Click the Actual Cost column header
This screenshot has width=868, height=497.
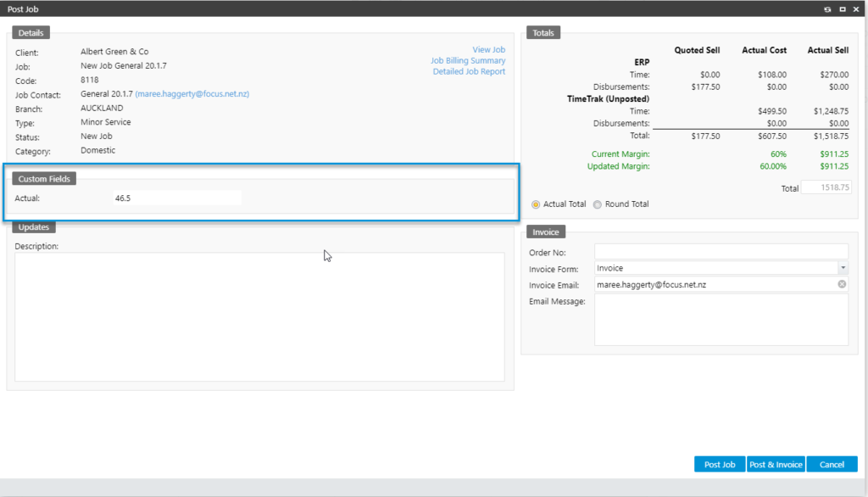(764, 50)
